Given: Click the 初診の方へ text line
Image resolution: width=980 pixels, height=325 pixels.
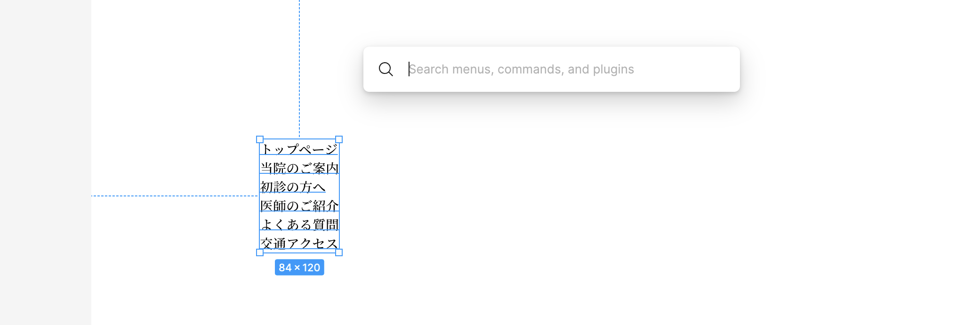Looking at the screenshot, I should pos(293,187).
